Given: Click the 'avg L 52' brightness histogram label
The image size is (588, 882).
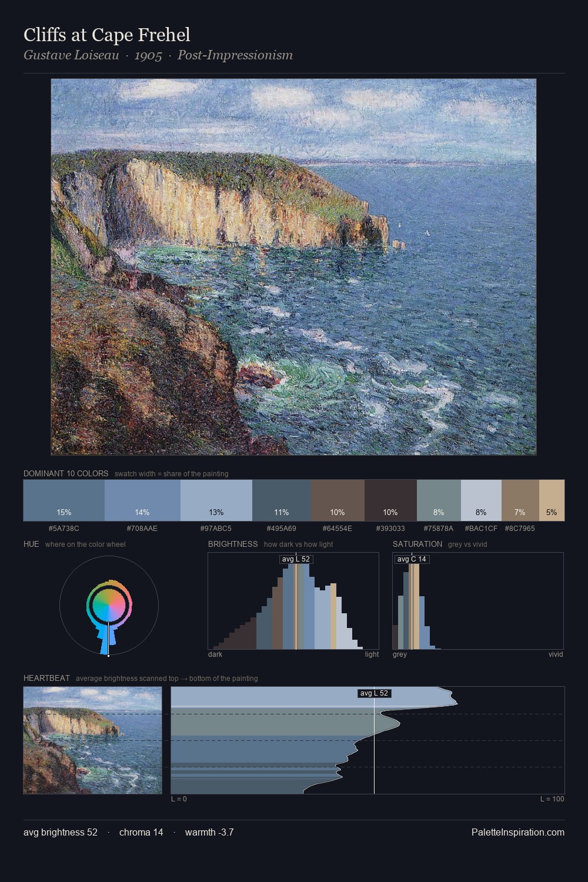Looking at the screenshot, I should coord(296,559).
